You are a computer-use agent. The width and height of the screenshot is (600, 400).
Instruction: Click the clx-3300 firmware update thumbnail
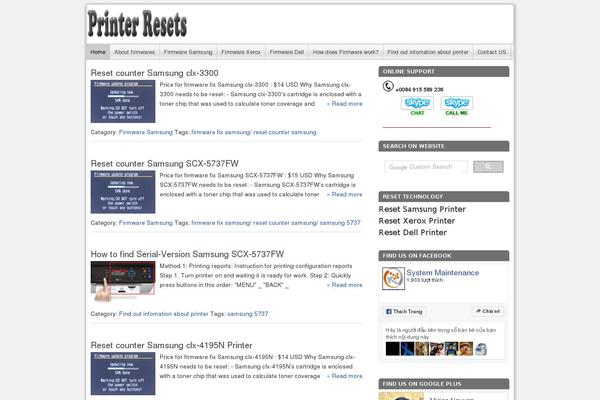point(123,101)
